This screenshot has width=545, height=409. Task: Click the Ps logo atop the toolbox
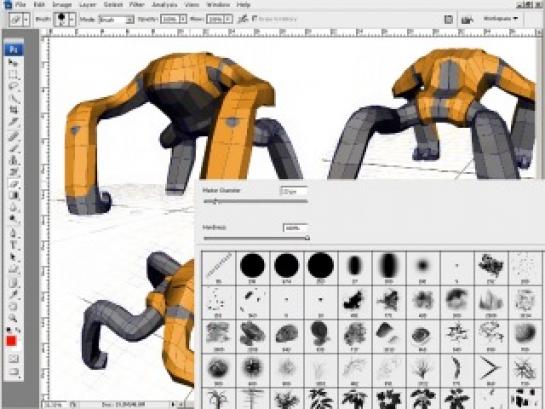pos(14,49)
